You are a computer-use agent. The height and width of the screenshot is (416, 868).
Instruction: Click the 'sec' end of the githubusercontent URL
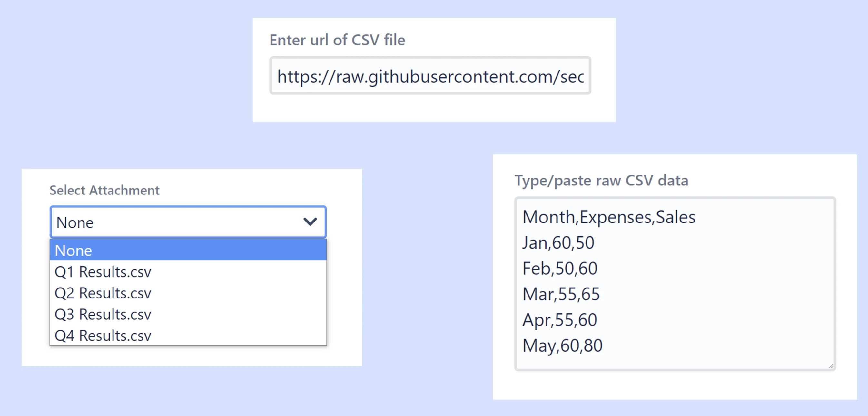(x=572, y=77)
